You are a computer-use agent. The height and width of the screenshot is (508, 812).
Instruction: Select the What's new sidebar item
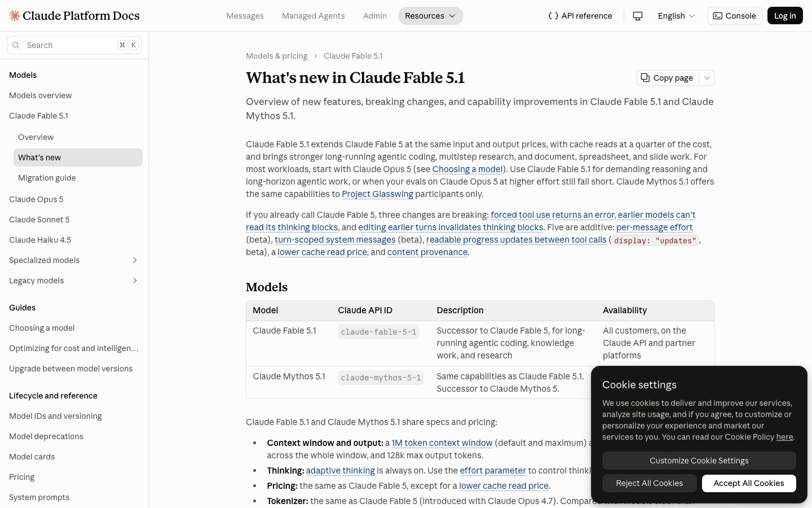[78, 157]
